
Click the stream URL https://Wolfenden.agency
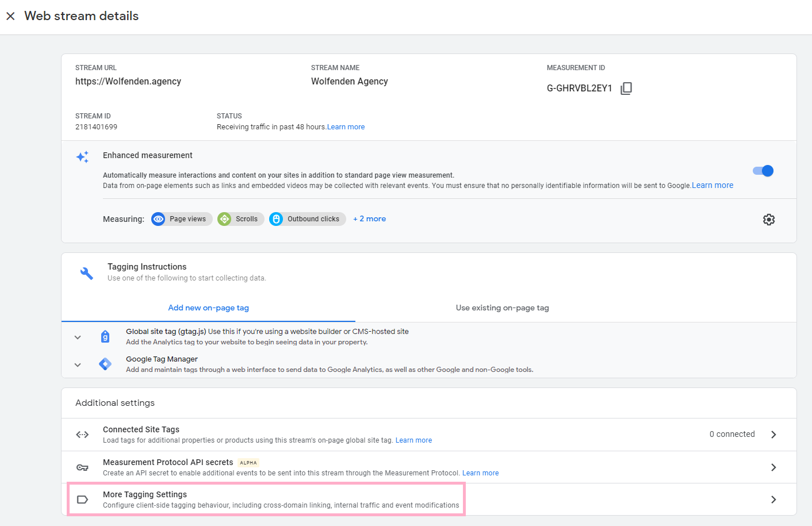coord(128,82)
